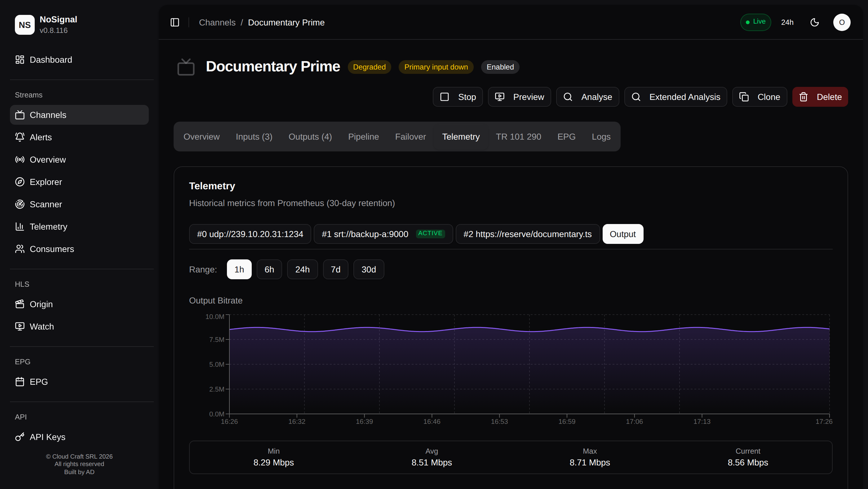Click the Alerts bell icon
868x489 pixels.
tap(20, 137)
